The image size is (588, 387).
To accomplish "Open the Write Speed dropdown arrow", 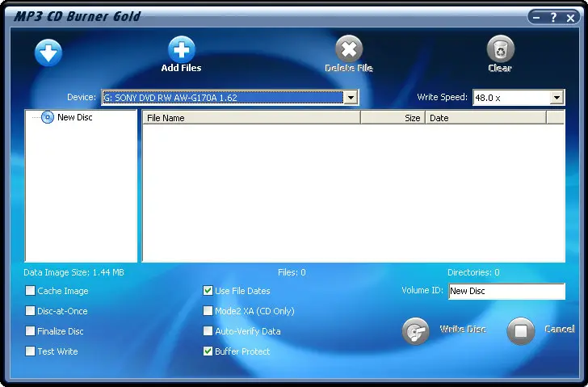I will click(x=556, y=98).
